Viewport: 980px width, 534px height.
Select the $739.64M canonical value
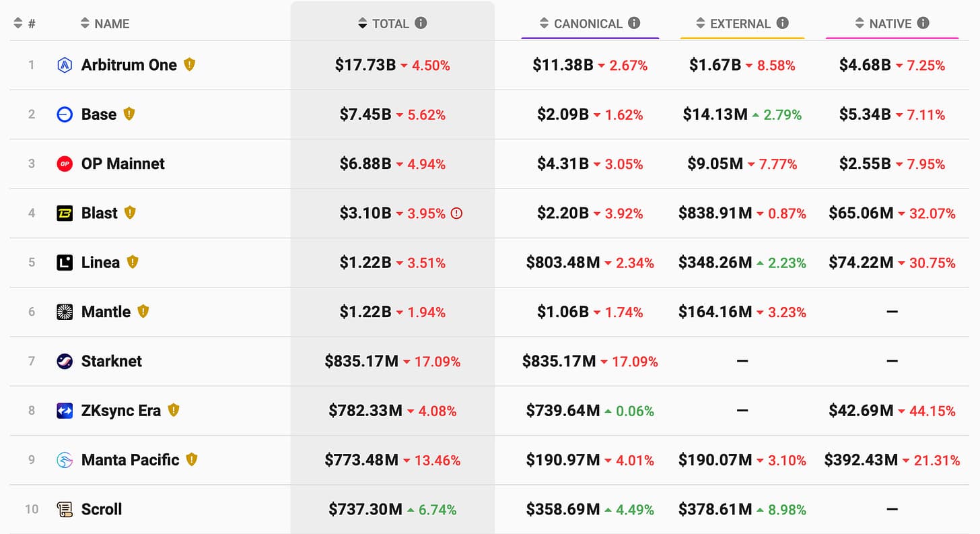[563, 411]
